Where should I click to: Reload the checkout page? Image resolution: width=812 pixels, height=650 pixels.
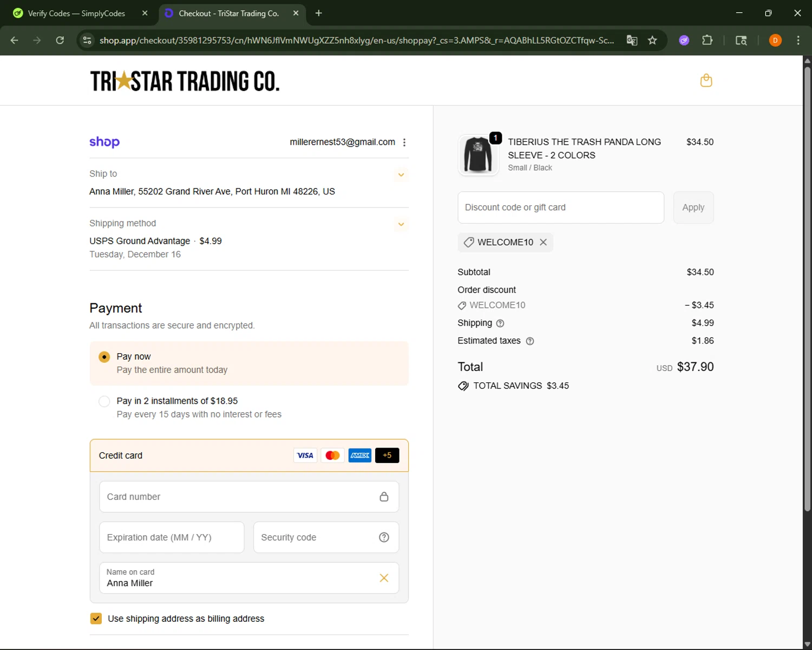[x=60, y=40]
